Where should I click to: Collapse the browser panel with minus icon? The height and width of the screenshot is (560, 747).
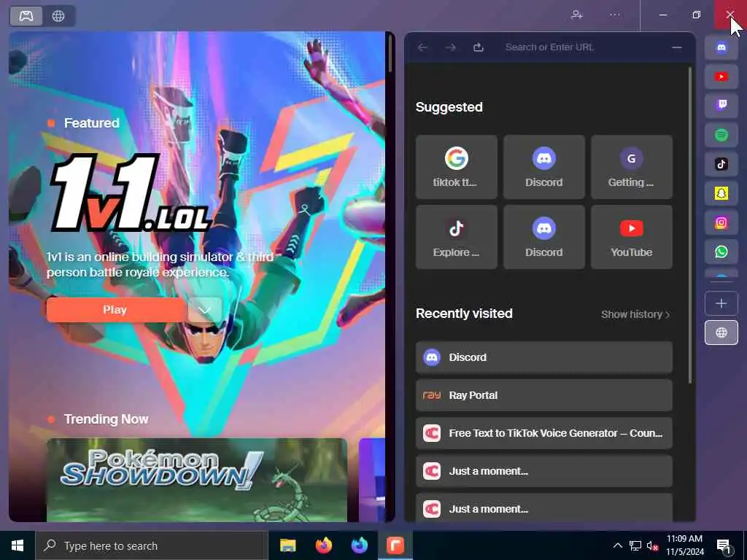point(676,47)
